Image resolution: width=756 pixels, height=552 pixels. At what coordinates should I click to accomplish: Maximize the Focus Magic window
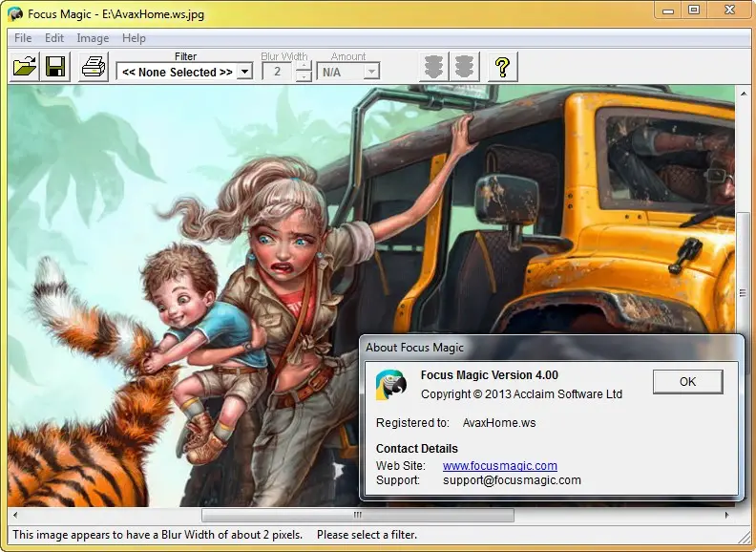click(694, 11)
